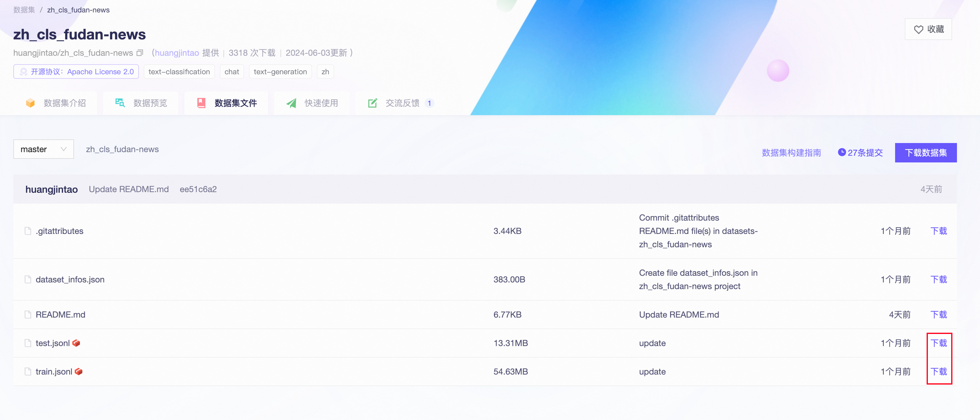Click the heart icon to favorite dataset
The width and height of the screenshot is (980, 420).
point(918,30)
